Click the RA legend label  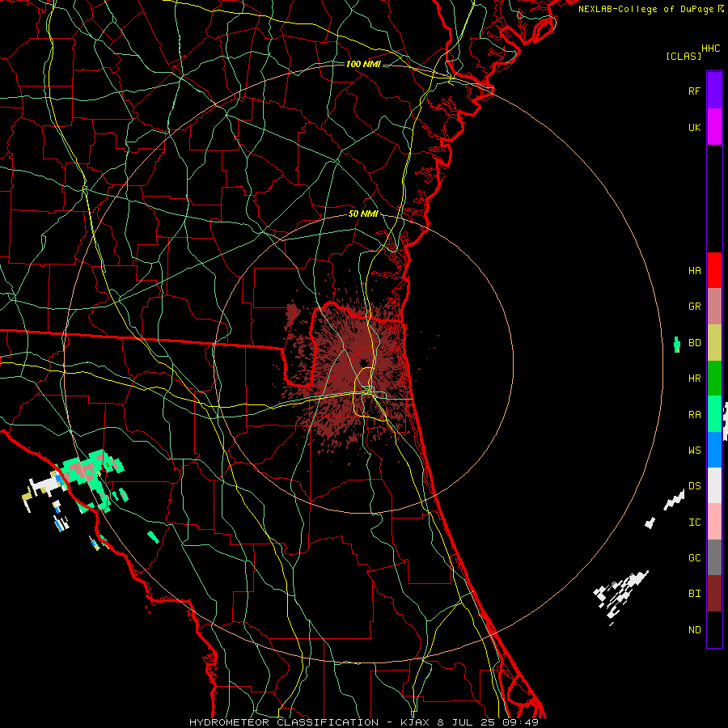tap(694, 414)
